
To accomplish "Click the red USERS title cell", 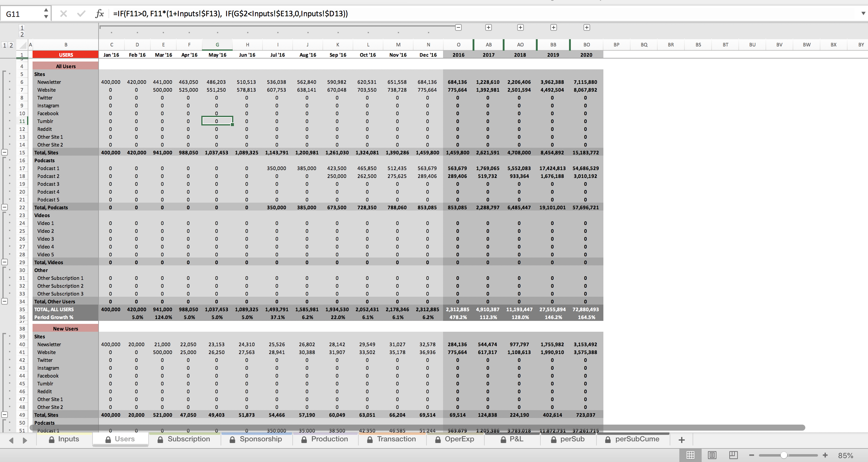I will (x=66, y=55).
